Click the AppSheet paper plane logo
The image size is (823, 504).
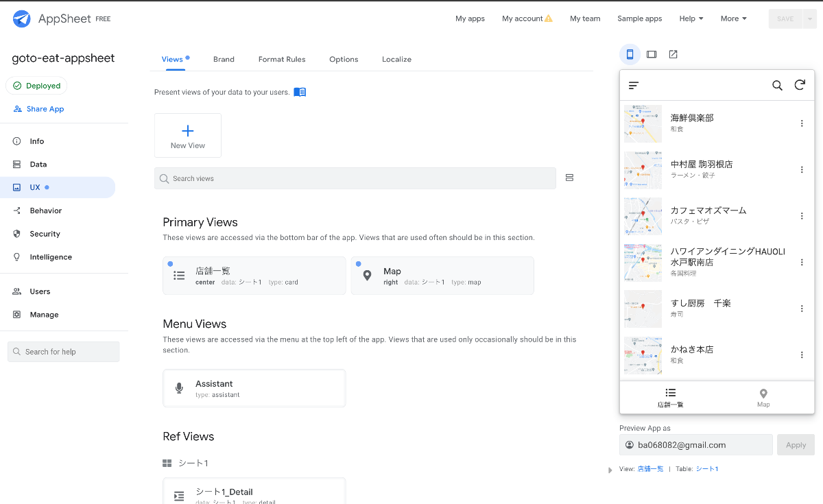coord(22,19)
